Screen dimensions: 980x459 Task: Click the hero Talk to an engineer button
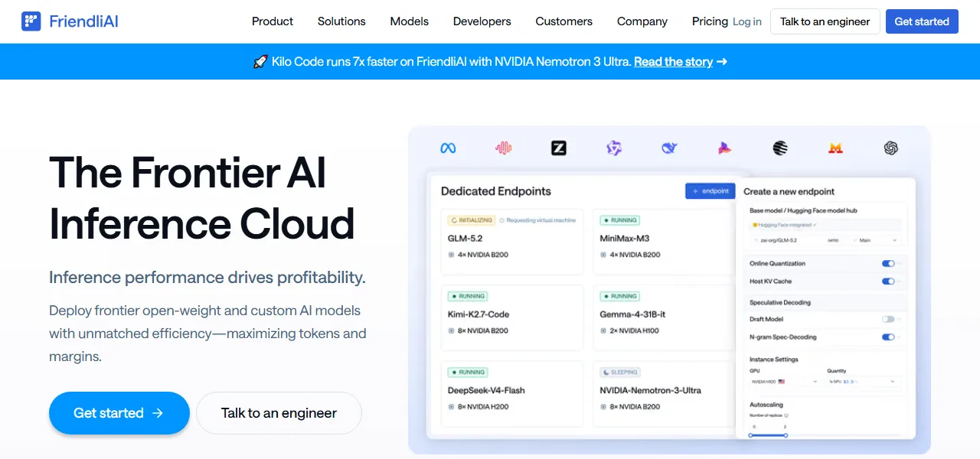tap(279, 413)
